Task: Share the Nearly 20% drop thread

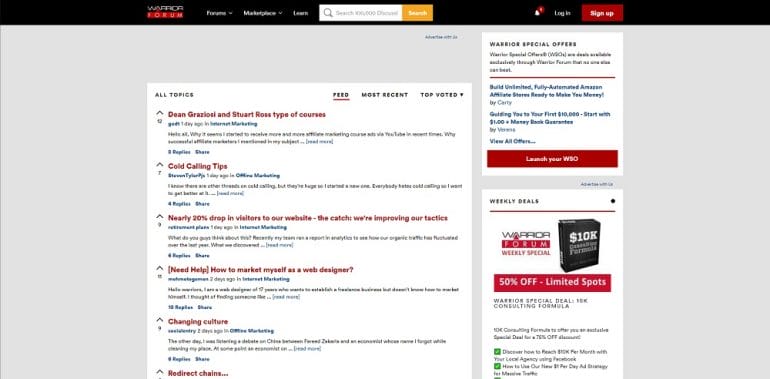Action: coord(202,256)
